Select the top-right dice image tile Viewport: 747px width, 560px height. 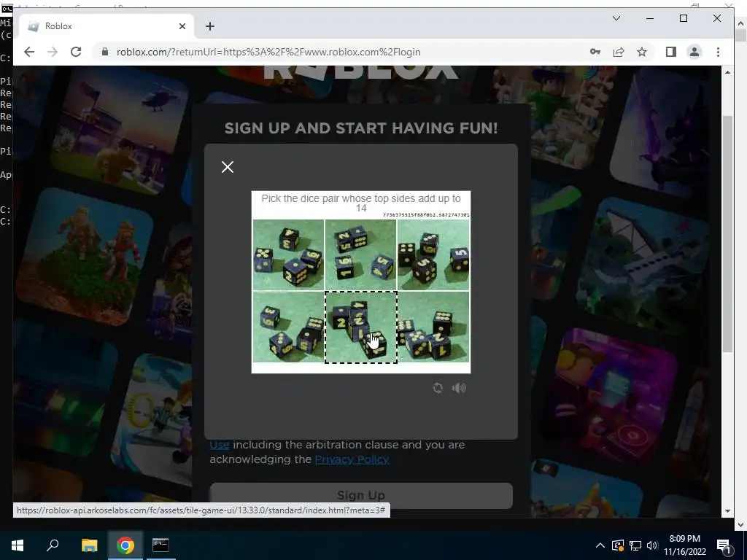click(x=433, y=254)
